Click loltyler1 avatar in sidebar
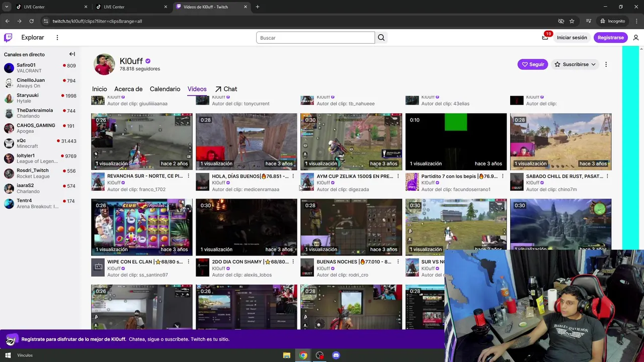This screenshot has width=644, height=362. pos(9,158)
